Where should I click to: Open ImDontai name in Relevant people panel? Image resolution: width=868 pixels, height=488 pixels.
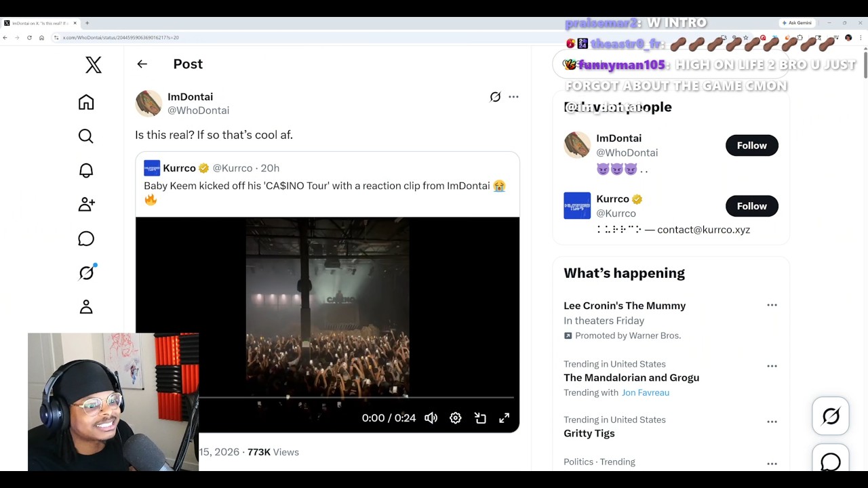tap(618, 138)
